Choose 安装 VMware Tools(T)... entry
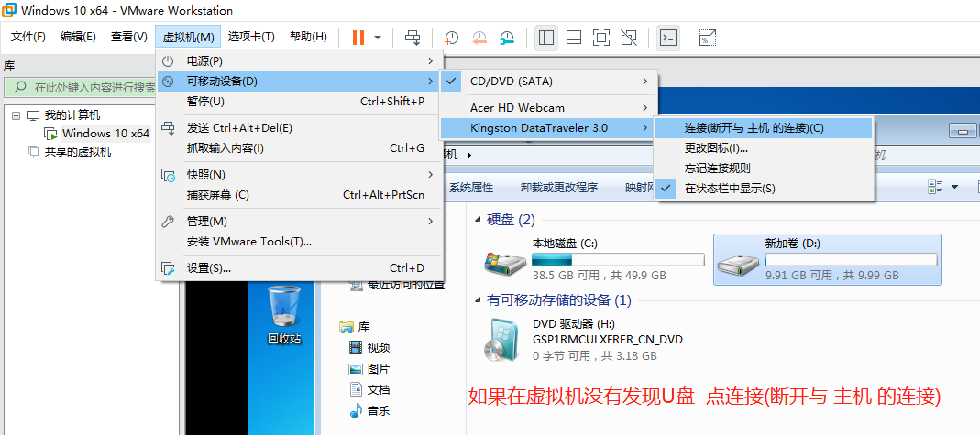 pyautogui.click(x=299, y=242)
